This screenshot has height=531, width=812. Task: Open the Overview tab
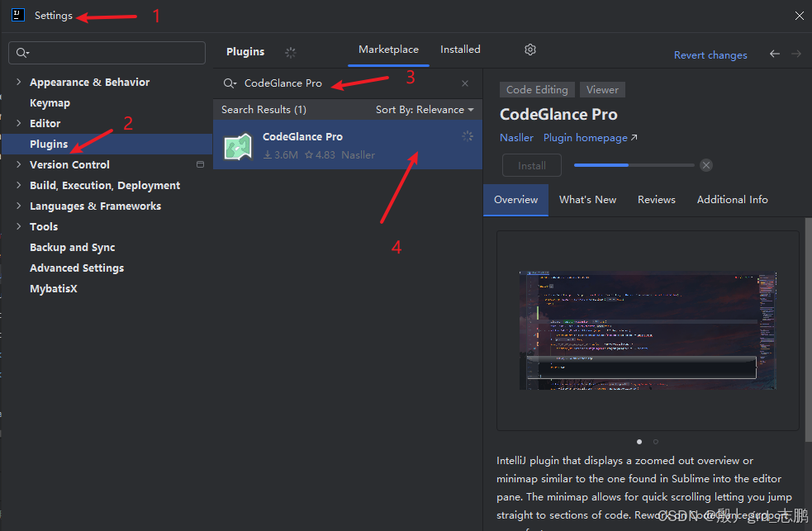pos(515,200)
